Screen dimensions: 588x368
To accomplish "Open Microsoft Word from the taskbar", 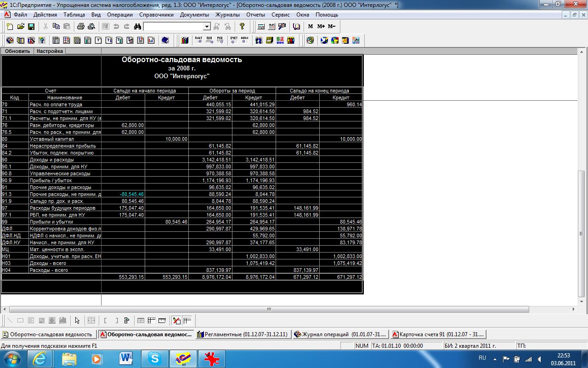I will pos(125,358).
